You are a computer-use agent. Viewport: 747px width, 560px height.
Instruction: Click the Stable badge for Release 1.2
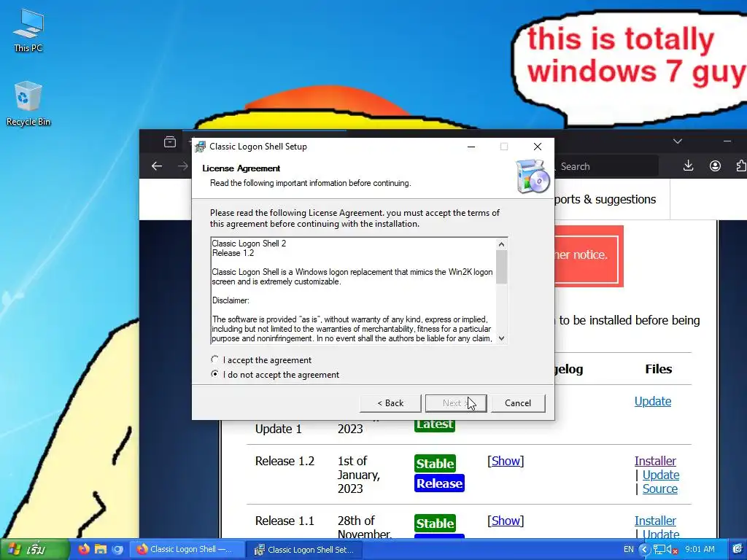pyautogui.click(x=435, y=463)
